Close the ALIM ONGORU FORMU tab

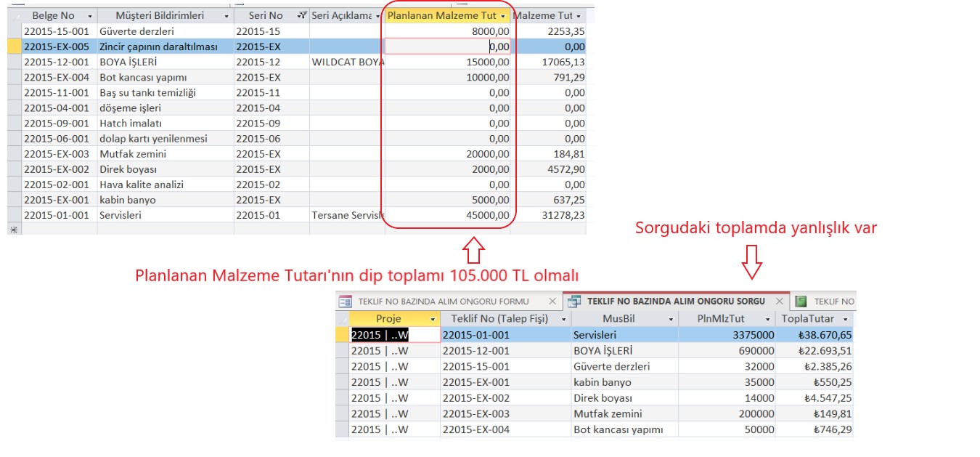[x=552, y=301]
